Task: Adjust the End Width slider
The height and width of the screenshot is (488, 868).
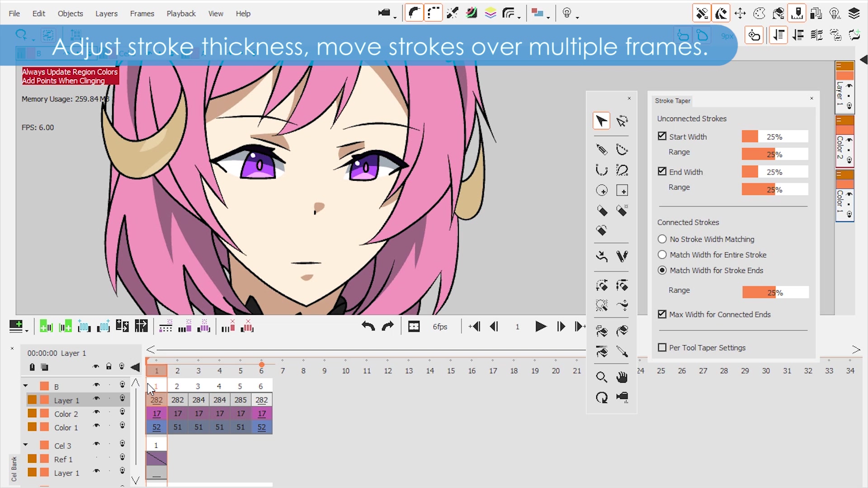Action: click(x=775, y=172)
